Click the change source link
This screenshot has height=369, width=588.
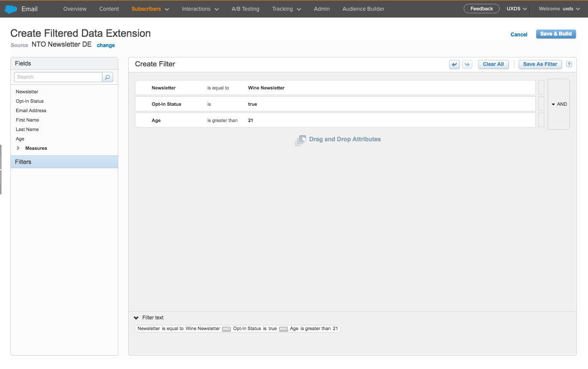105,45
